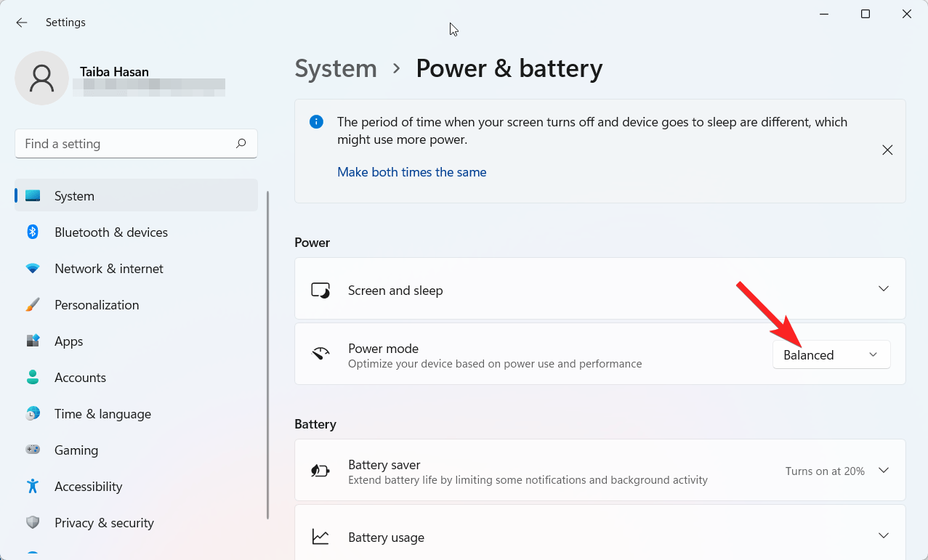The height and width of the screenshot is (560, 928).
Task: Click the Personalization paintbrush icon
Action: 33,304
